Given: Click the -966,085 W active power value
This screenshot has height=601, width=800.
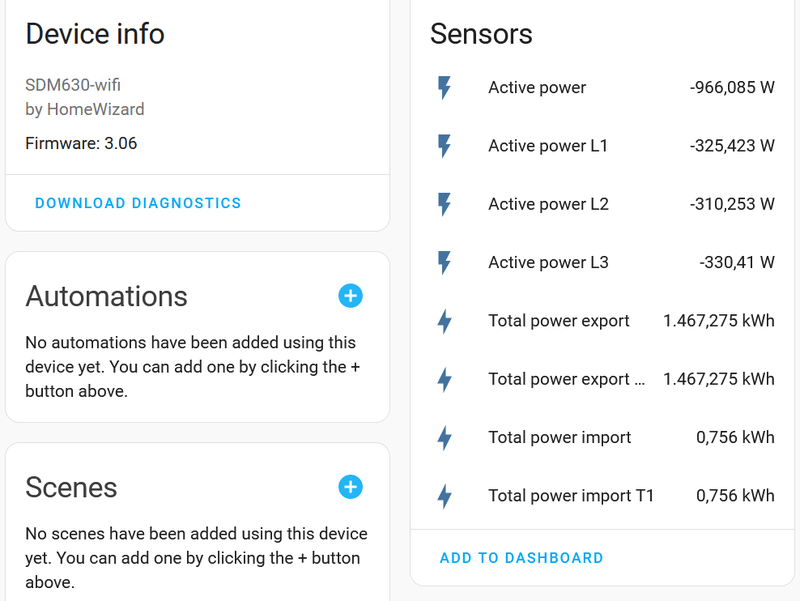Looking at the screenshot, I should tap(732, 88).
